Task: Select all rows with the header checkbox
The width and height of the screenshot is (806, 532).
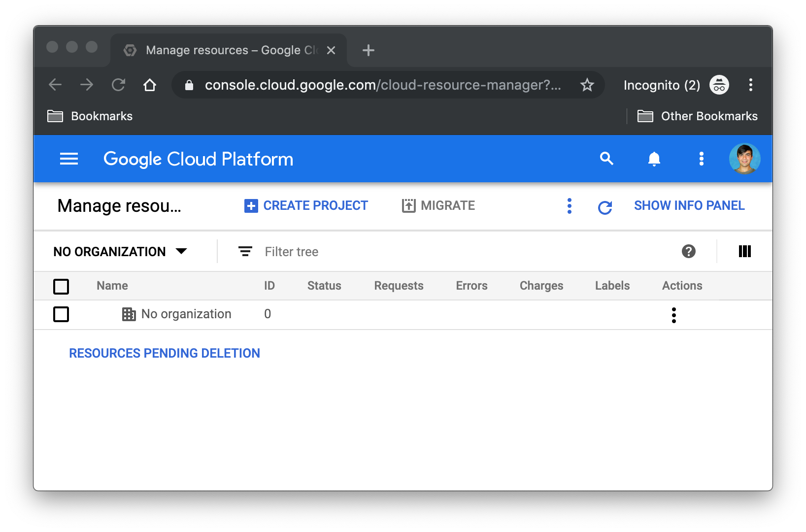Action: (x=61, y=286)
